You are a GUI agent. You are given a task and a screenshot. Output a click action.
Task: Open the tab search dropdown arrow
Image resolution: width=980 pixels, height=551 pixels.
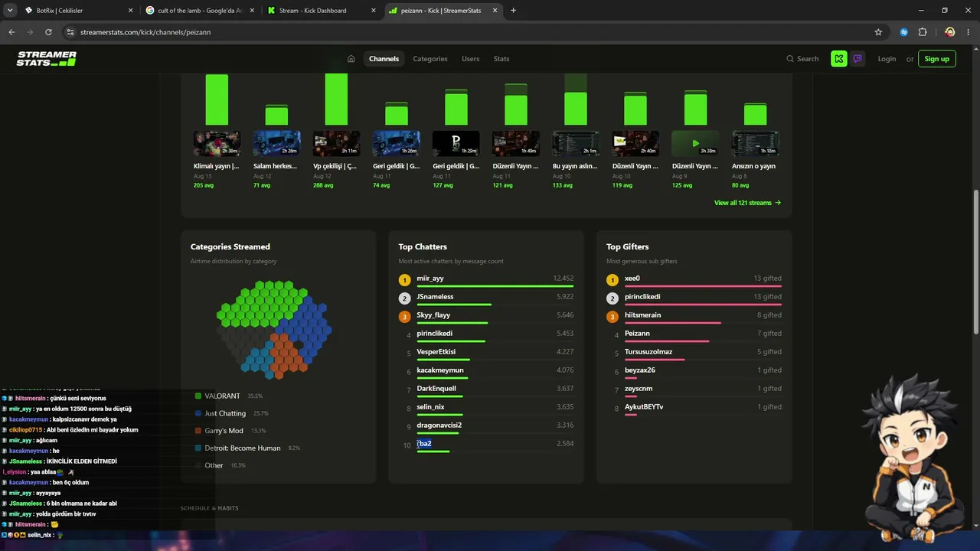pyautogui.click(x=10, y=11)
